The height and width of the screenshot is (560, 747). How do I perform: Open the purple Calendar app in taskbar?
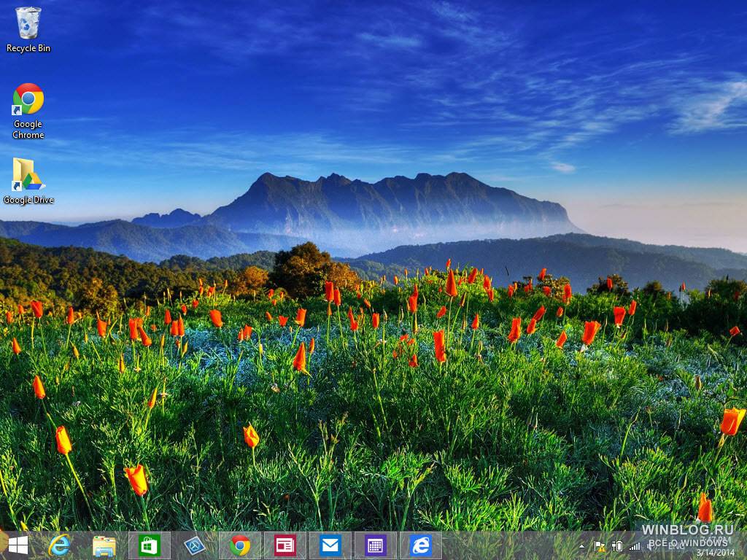coord(376,545)
